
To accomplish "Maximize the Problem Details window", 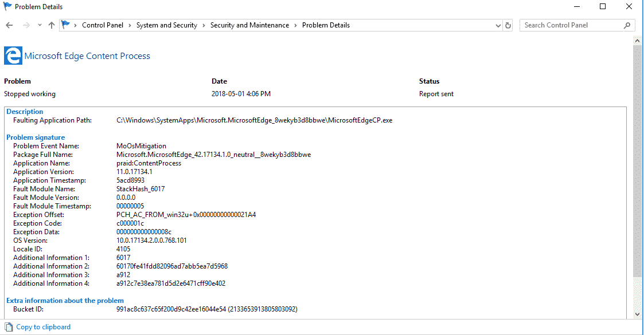I will [x=603, y=6].
